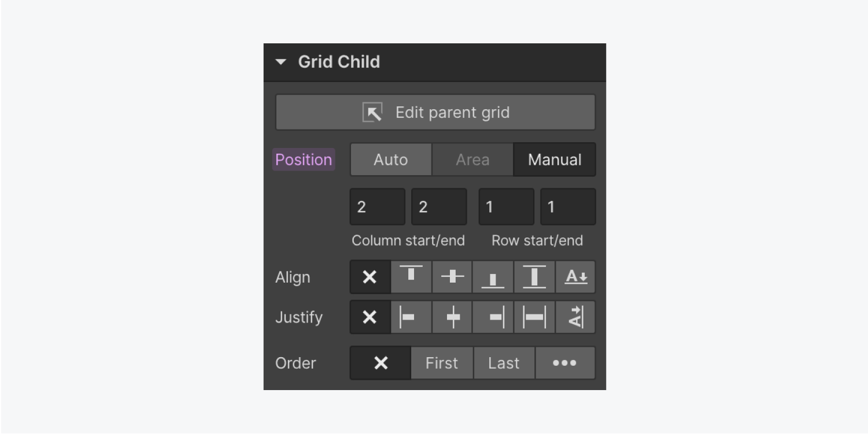Image resolution: width=868 pixels, height=434 pixels.
Task: Select Align start (top) icon
Action: click(411, 277)
